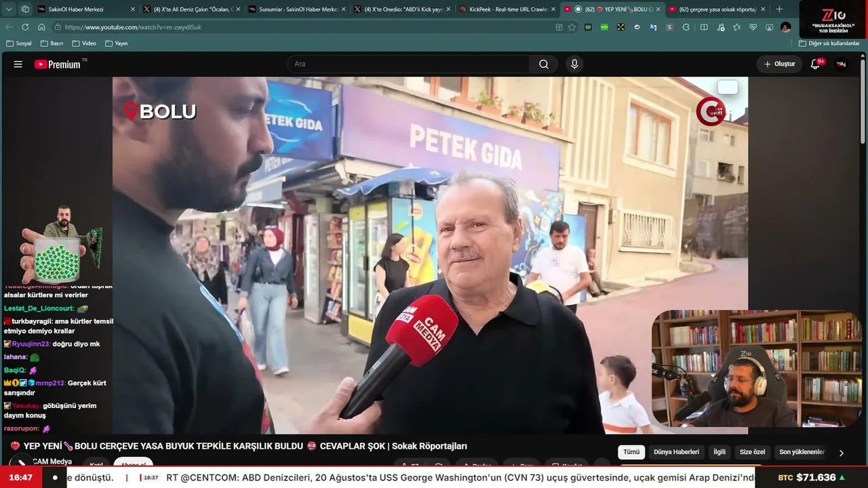Screen dimensions: 868x488
Task: Open the equalizer extension icon
Action: (x=588, y=27)
